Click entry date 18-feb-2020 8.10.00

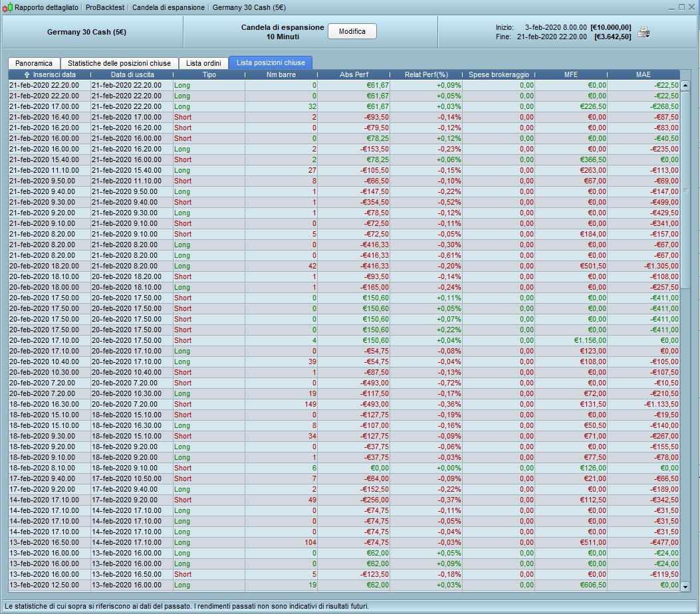[x=42, y=468]
